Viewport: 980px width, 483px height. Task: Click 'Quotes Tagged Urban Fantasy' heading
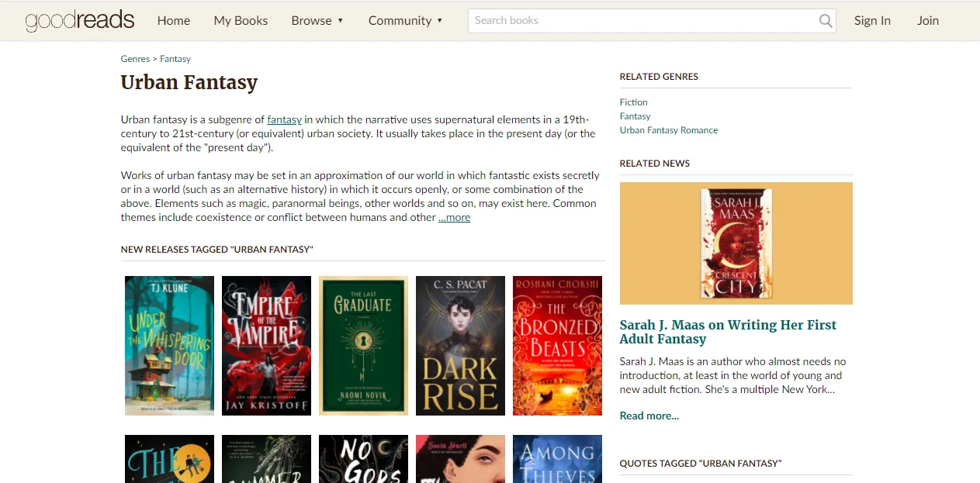(x=701, y=464)
